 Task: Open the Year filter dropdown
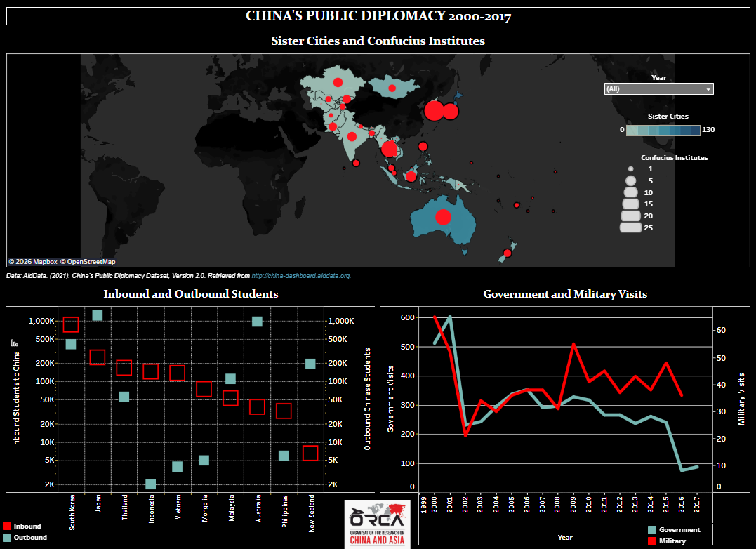658,89
